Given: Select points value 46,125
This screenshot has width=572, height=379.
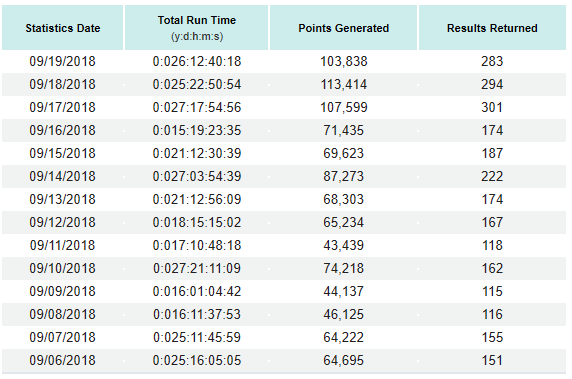Looking at the screenshot, I should point(343,314).
